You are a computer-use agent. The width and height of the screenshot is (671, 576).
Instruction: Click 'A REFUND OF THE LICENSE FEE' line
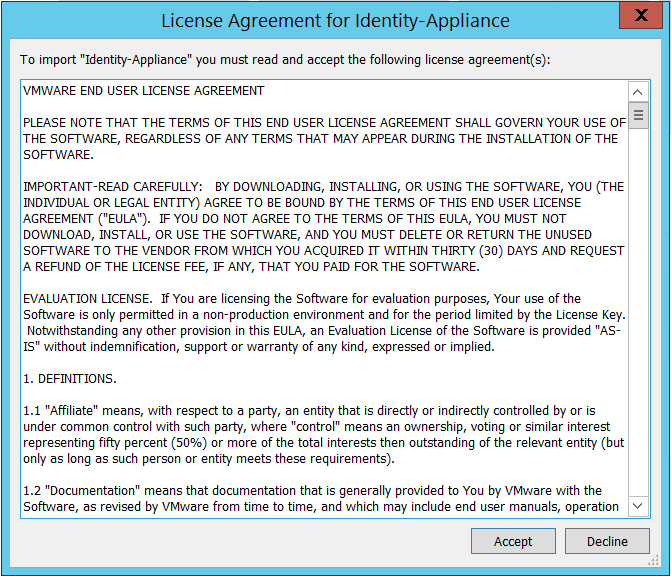tap(251, 267)
